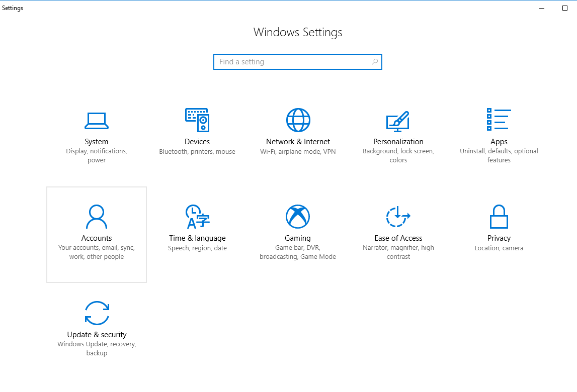Select the Personalization title label

click(398, 142)
